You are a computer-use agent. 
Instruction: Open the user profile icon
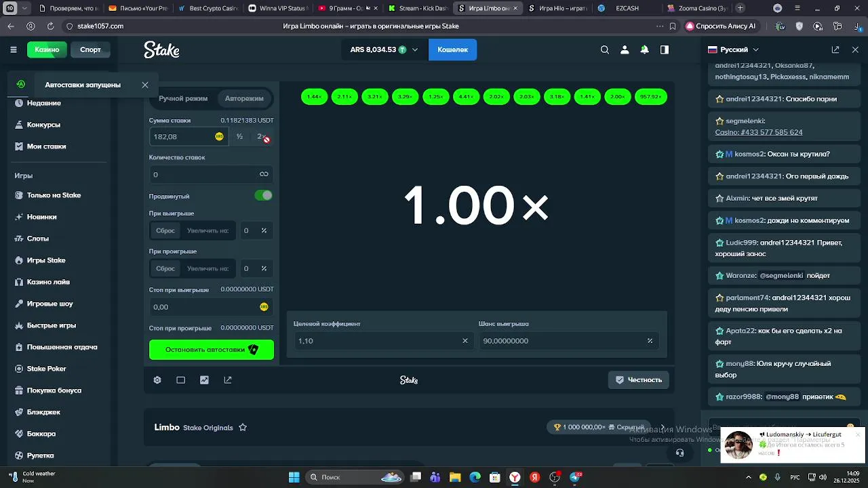tap(625, 49)
